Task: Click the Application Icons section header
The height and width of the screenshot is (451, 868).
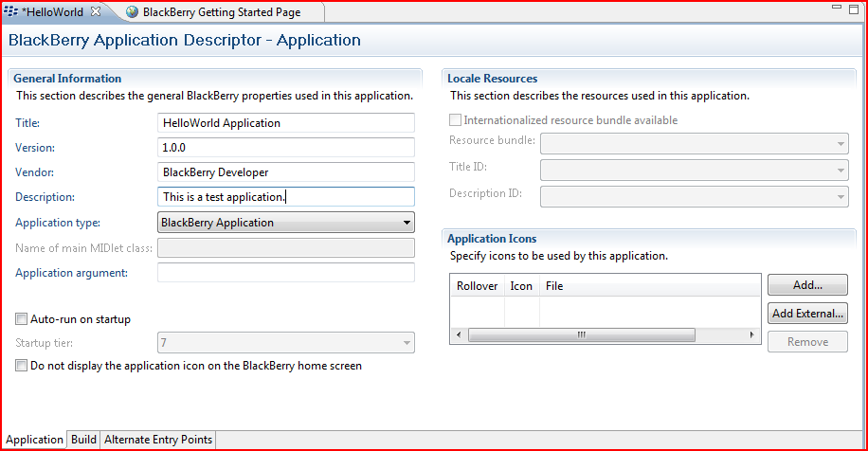Action: coord(492,239)
